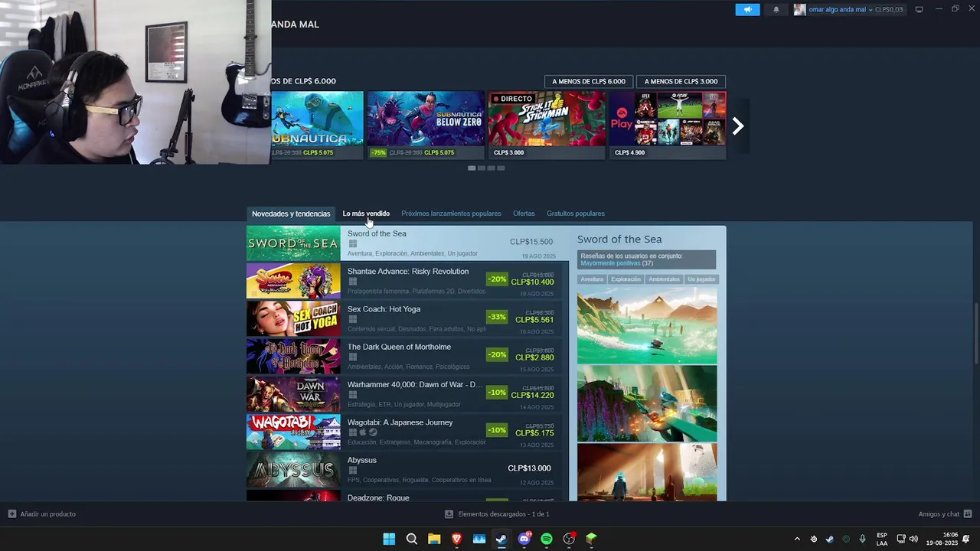Open Minecraft grass block taskbar icon
Screen dimensions: 980x551
(591, 539)
